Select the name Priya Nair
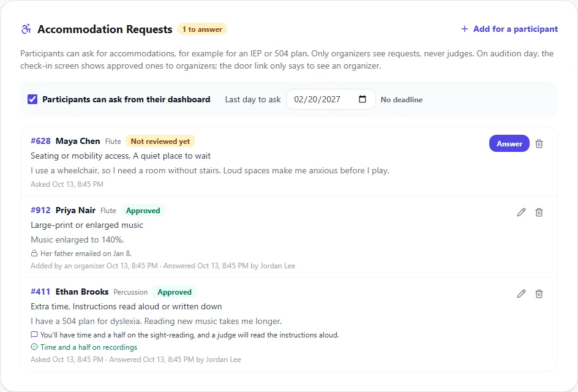The height and width of the screenshot is (392, 578). coord(75,210)
